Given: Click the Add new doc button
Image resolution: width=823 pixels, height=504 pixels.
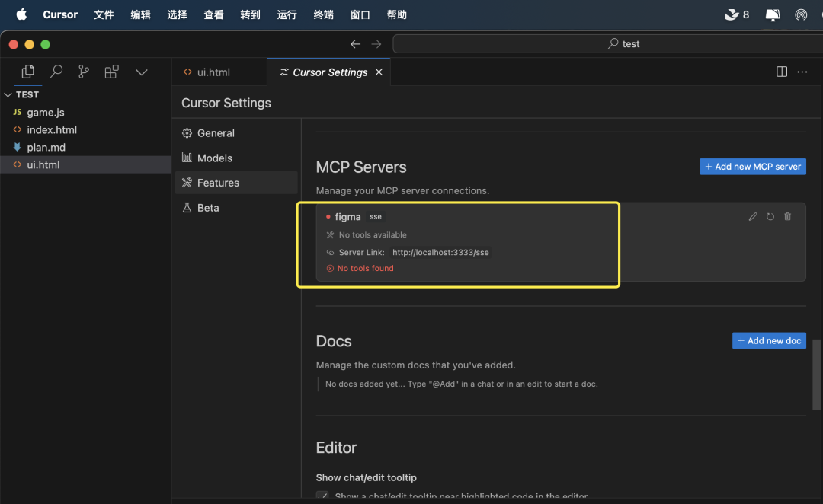Looking at the screenshot, I should 769,340.
